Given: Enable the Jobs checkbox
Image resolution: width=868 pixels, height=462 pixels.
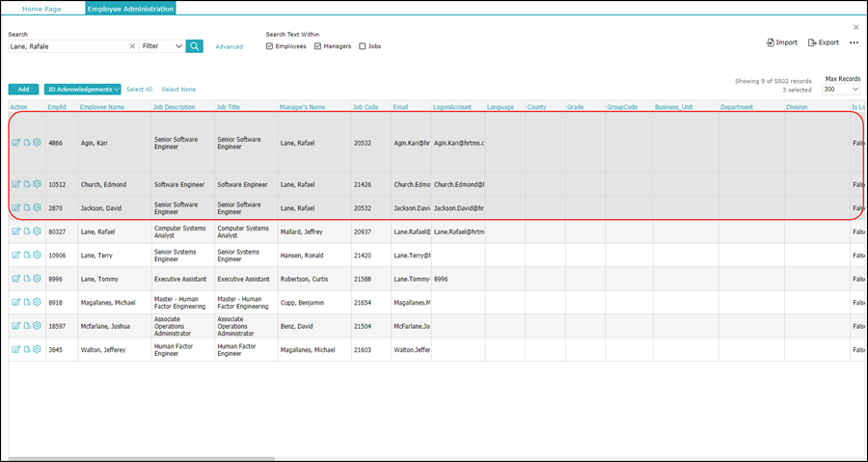Looking at the screenshot, I should (x=363, y=46).
